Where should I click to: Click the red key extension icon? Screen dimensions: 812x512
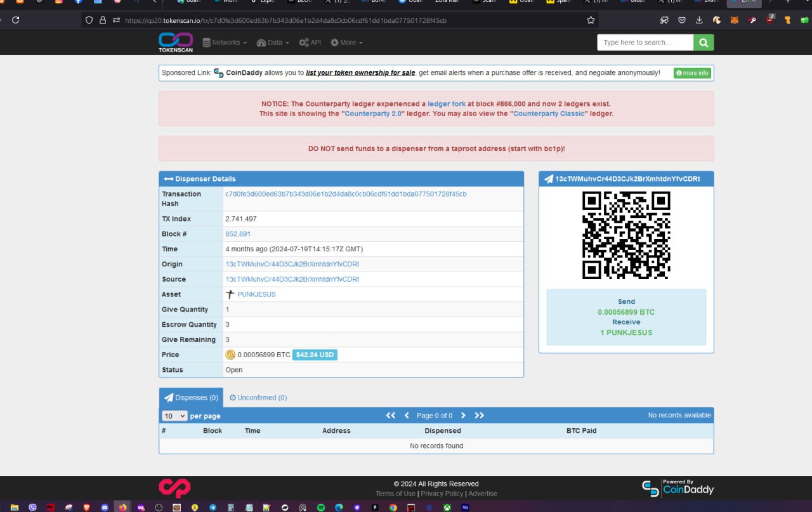[752, 20]
